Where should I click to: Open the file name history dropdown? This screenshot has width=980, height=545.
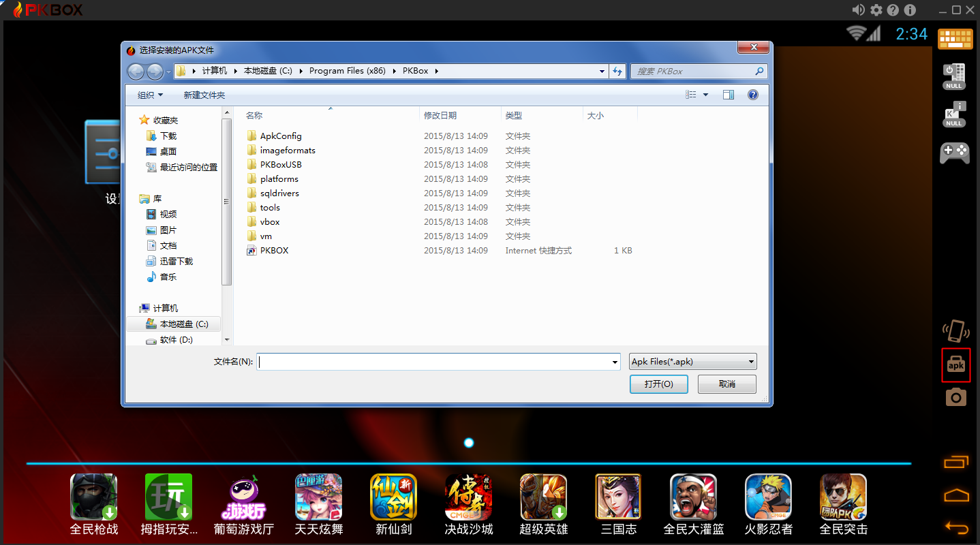coord(615,362)
